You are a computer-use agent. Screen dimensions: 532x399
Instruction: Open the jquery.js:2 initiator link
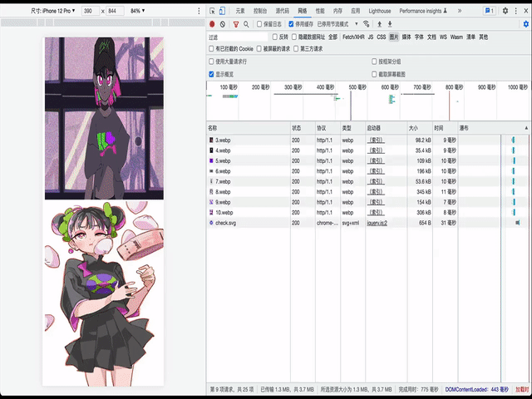tap(377, 223)
